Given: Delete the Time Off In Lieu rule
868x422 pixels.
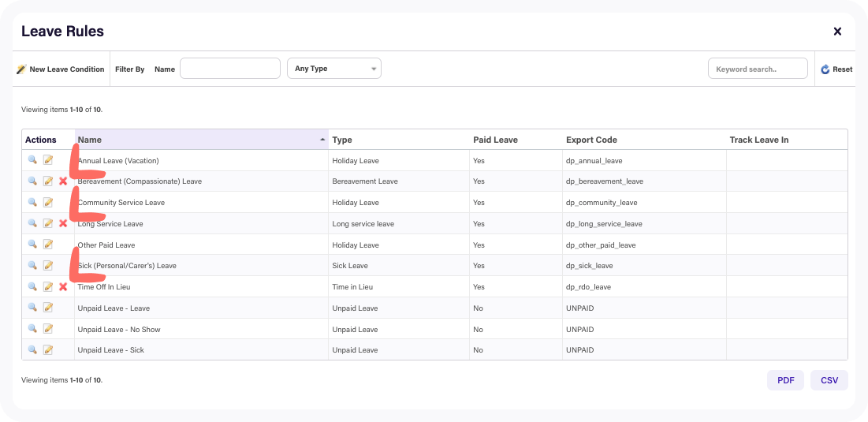Looking at the screenshot, I should pyautogui.click(x=63, y=286).
